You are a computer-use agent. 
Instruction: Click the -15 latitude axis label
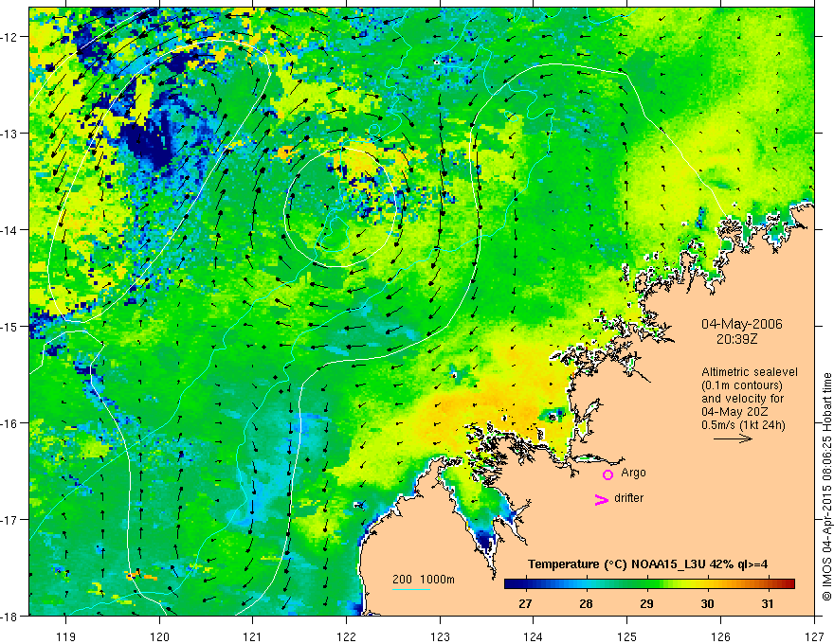[x=9, y=326]
